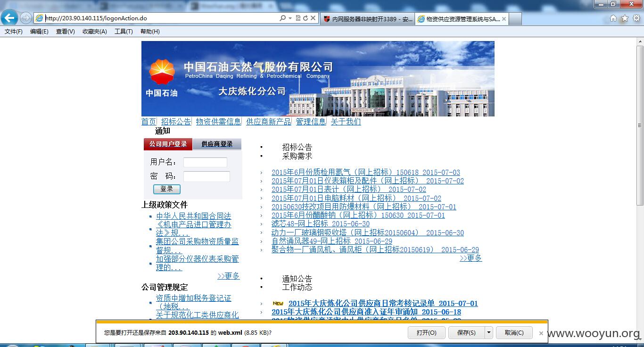Click the PetroChina logo in banner

162,72
